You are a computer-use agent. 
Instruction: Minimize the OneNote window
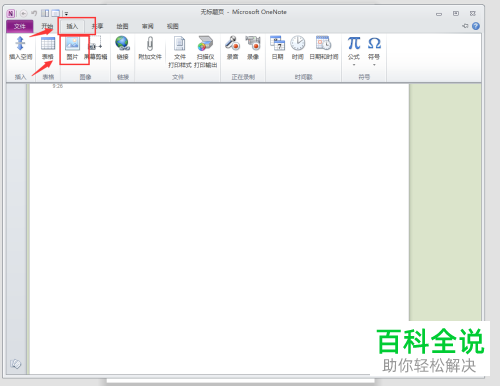tap(439, 14)
